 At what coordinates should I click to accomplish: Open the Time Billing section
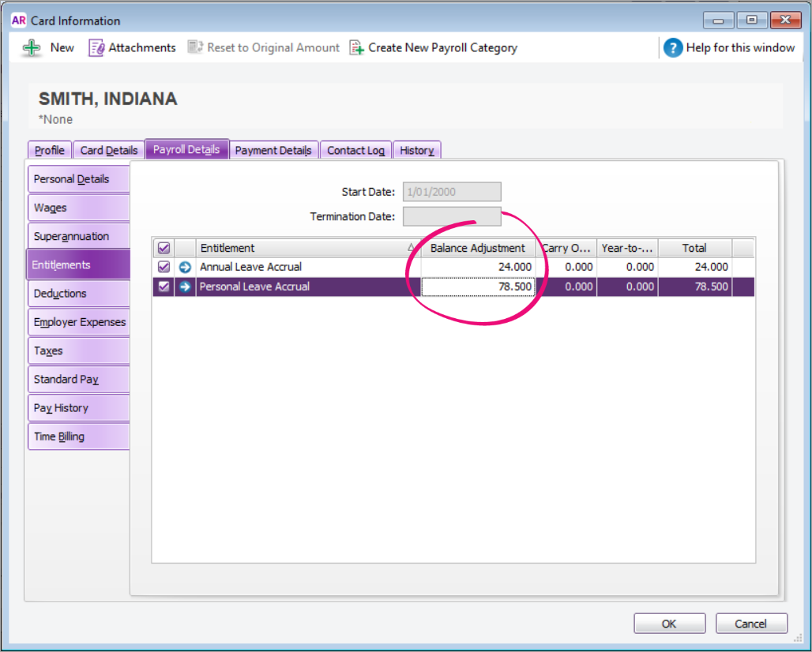pos(79,437)
